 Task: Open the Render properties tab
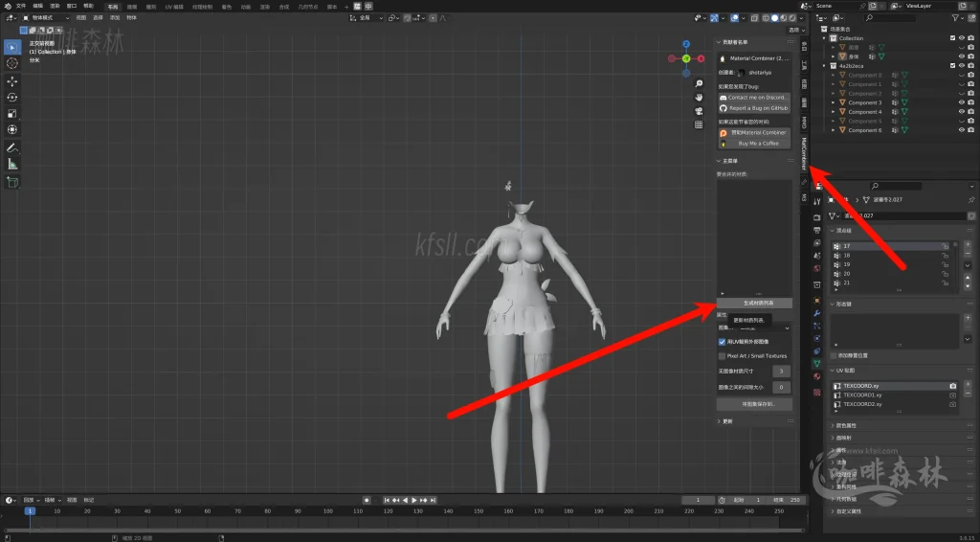[817, 217]
